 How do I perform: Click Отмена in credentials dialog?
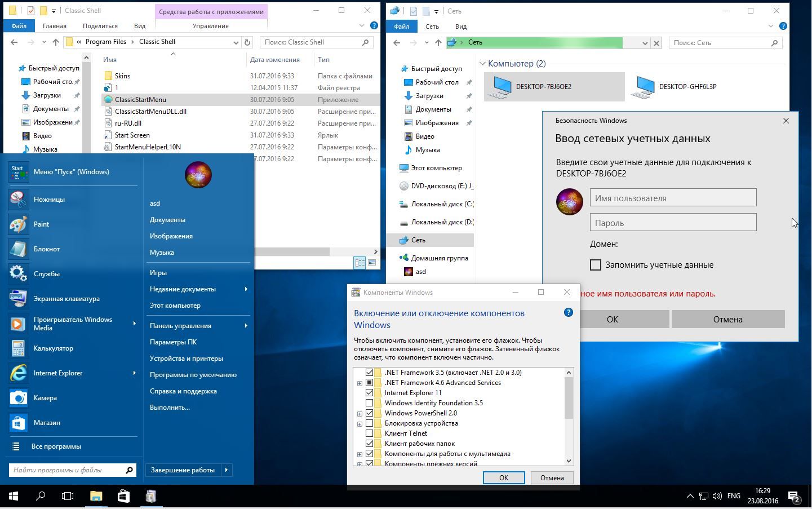coord(728,319)
